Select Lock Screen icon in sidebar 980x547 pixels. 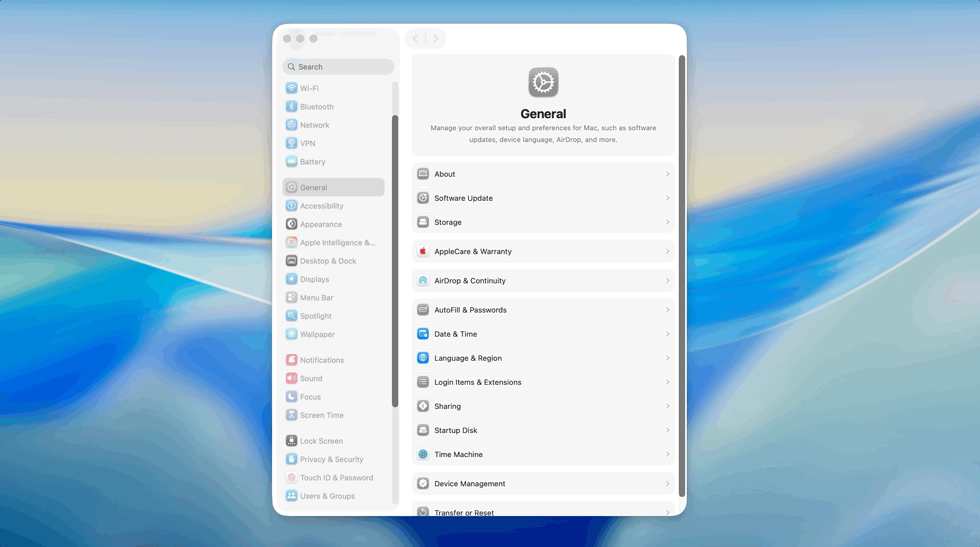(x=291, y=441)
